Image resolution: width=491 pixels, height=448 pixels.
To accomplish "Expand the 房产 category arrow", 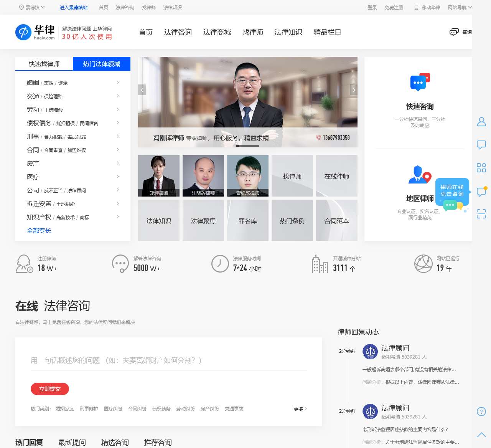I will pos(118,163).
